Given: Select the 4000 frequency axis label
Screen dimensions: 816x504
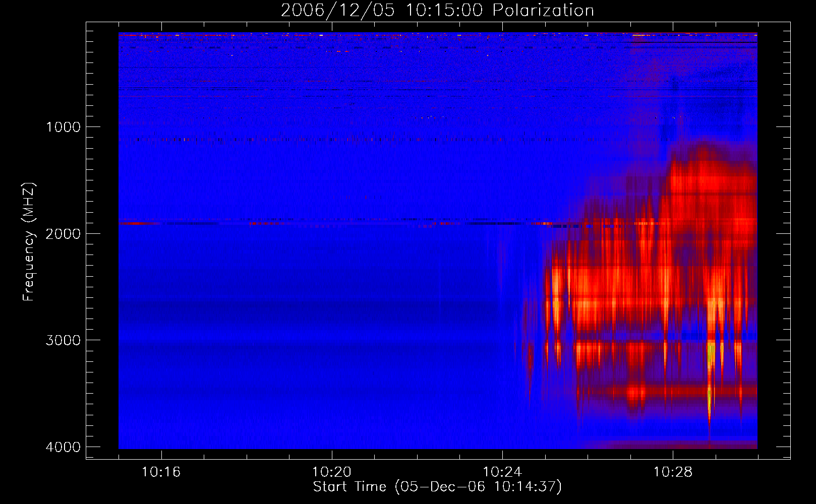Looking at the screenshot, I should click(63, 447).
